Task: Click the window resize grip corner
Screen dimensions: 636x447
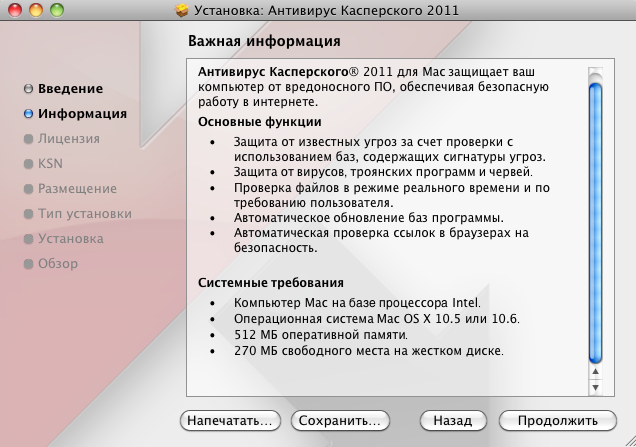Action: click(x=630, y=441)
